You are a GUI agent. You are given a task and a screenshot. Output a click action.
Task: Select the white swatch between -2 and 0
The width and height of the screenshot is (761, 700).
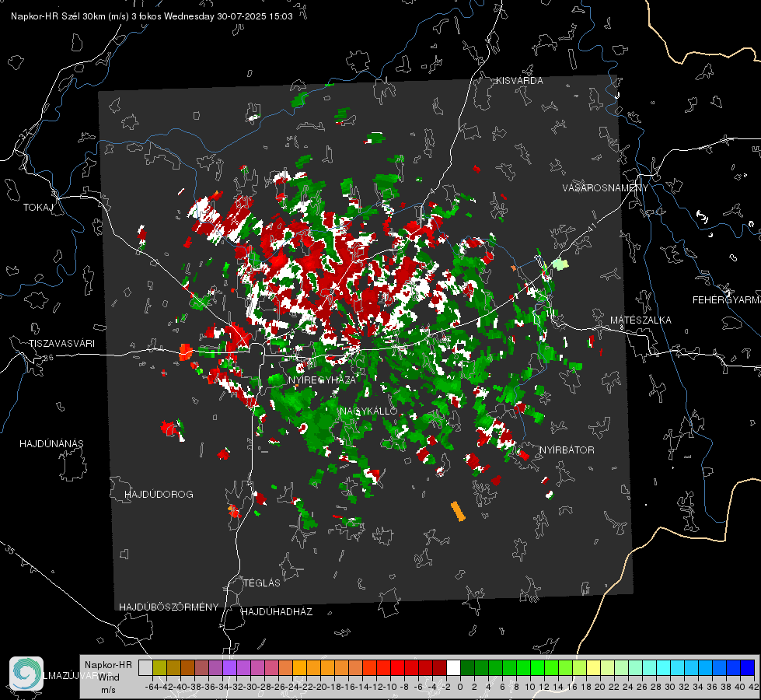coord(453,667)
